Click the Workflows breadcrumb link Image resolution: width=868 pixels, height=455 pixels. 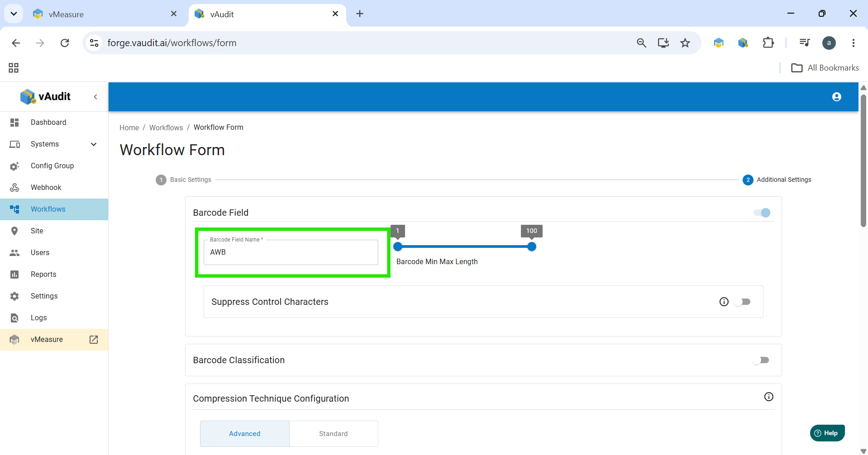[x=166, y=128]
